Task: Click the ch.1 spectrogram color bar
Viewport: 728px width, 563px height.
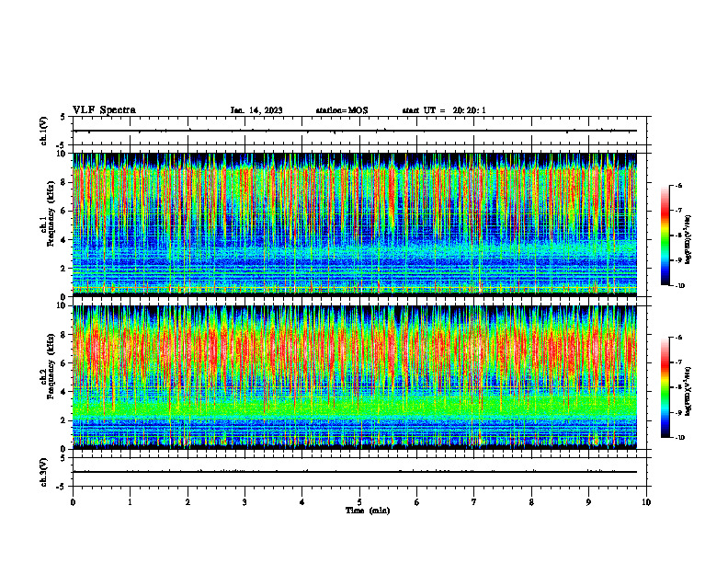Action: pyautogui.click(x=665, y=236)
